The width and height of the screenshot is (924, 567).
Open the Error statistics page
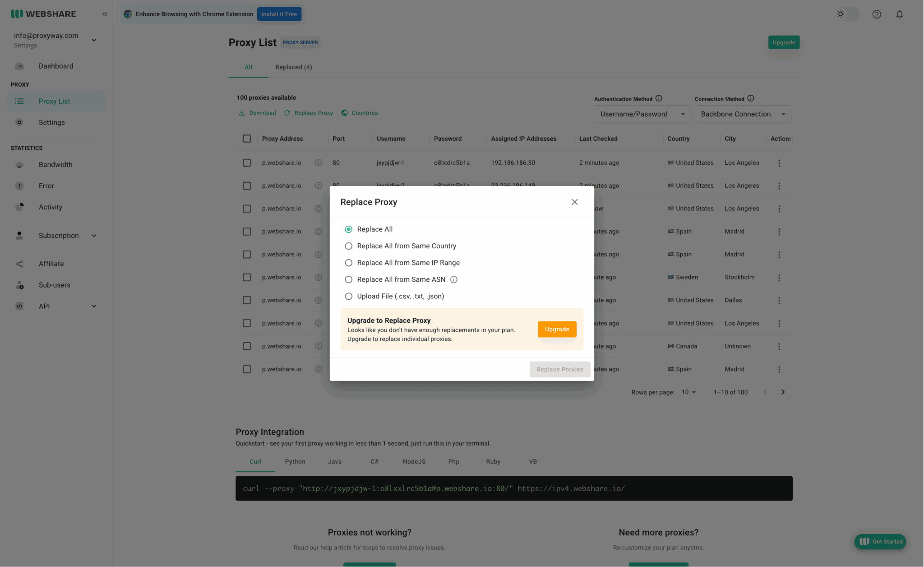[x=46, y=186]
